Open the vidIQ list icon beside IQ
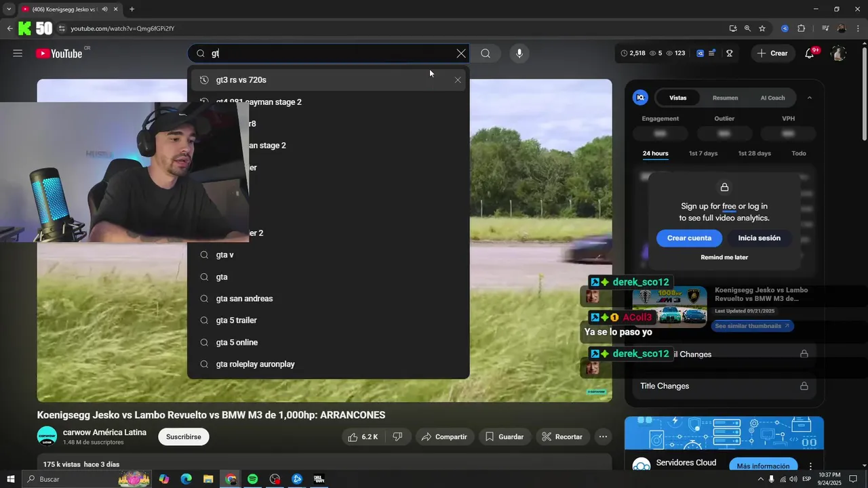 712,54
